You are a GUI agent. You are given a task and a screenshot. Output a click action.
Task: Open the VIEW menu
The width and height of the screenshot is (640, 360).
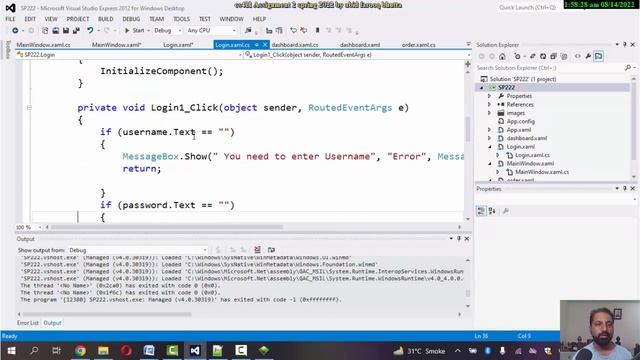(x=51, y=19)
